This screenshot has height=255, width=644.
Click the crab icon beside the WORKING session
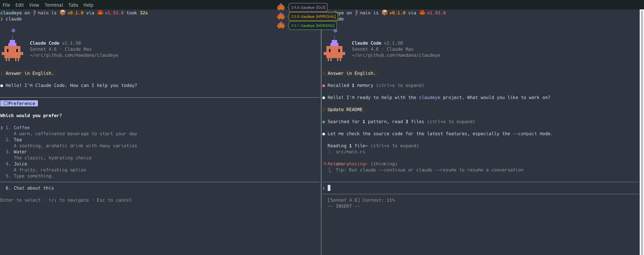tap(281, 25)
